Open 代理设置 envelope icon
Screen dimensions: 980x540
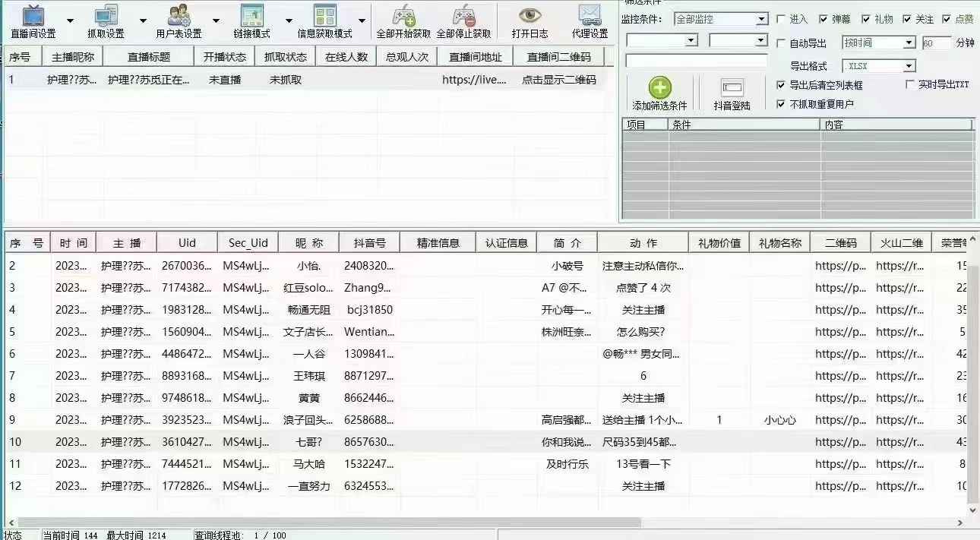(589, 14)
